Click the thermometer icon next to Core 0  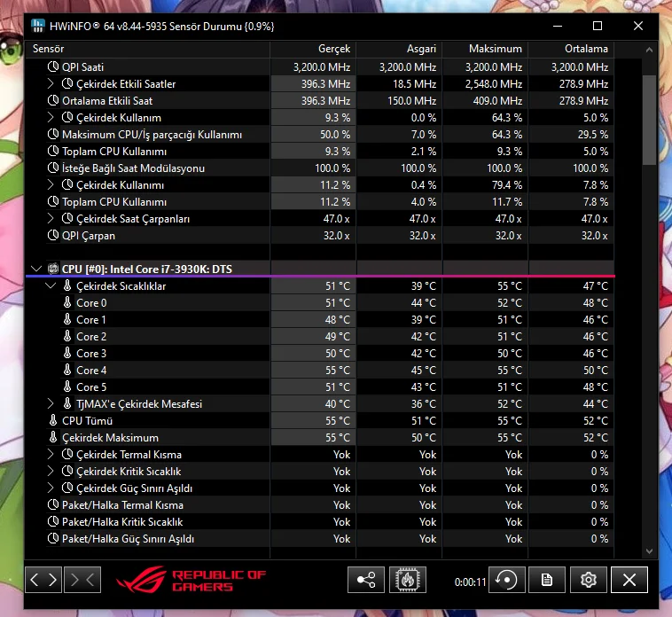(67, 302)
